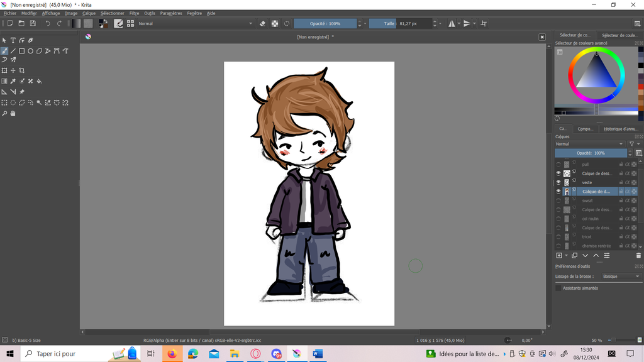Hide the veste layer
This screenshot has height=362, width=644.
coord(558,182)
